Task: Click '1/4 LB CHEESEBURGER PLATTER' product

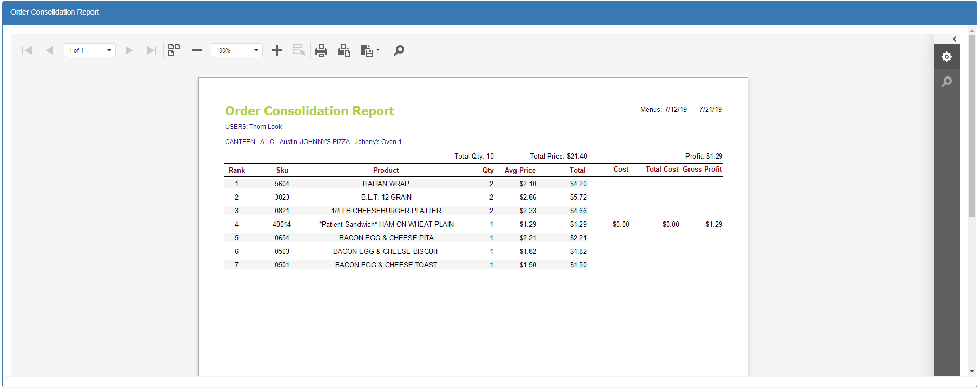Action: (386, 211)
